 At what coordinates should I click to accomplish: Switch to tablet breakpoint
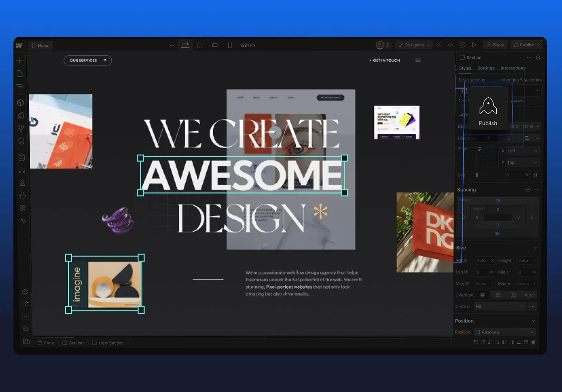click(200, 45)
